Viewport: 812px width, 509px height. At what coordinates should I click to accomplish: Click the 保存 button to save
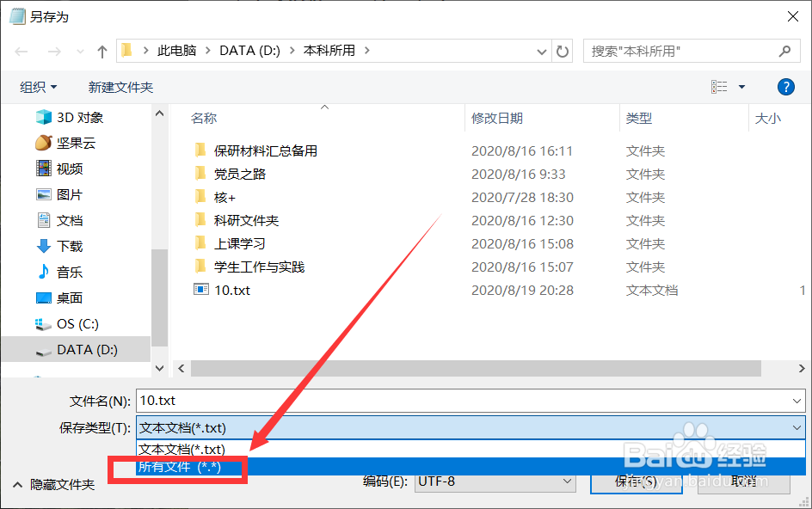[x=635, y=482]
